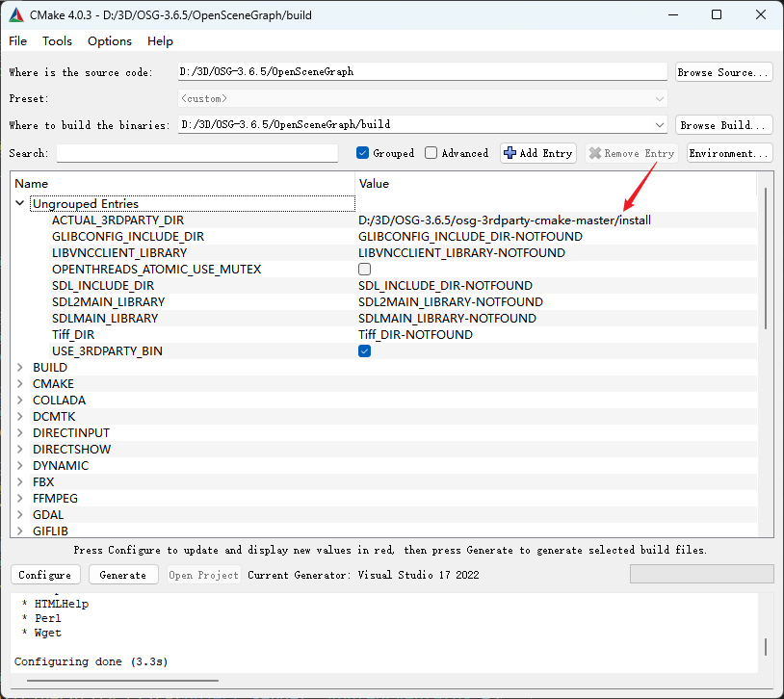Viewport: 784px width, 699px height.
Task: Expand the FFMPEG group
Action: (20, 499)
